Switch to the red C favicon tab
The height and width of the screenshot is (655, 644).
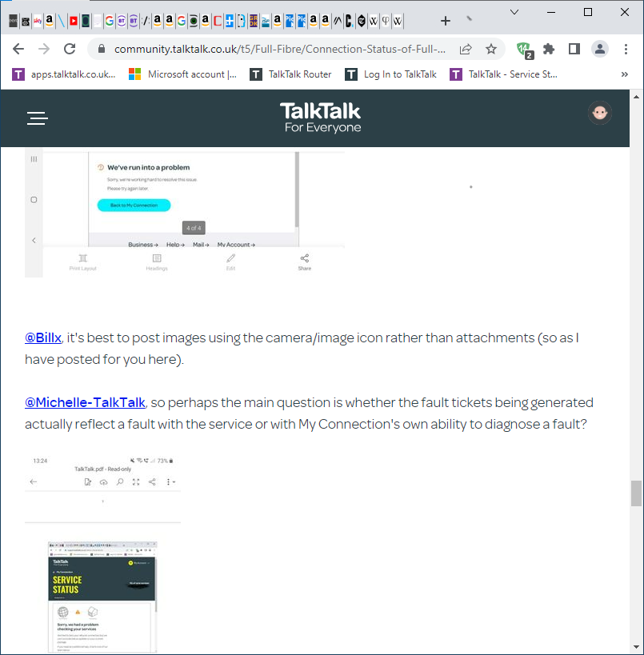[218, 21]
